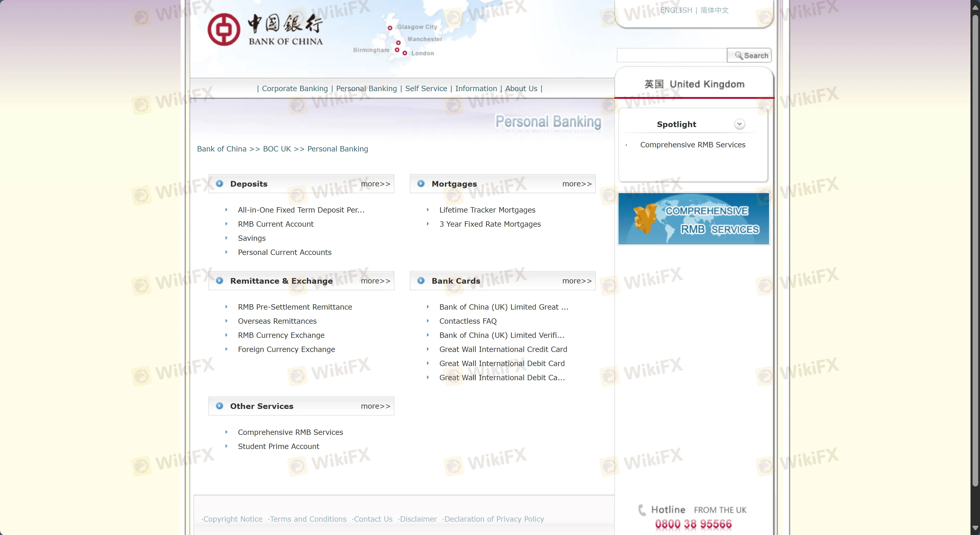The width and height of the screenshot is (980, 535).
Task: Open the Self Service menu item
Action: tap(426, 88)
